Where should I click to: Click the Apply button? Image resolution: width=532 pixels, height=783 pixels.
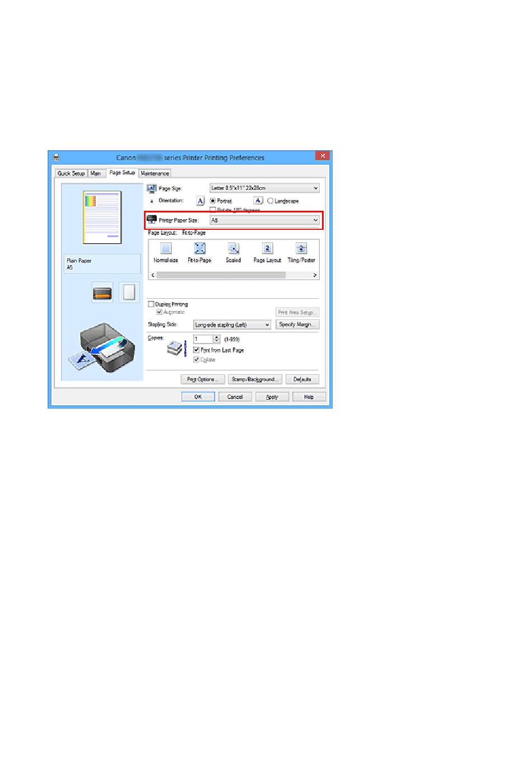[272, 397]
